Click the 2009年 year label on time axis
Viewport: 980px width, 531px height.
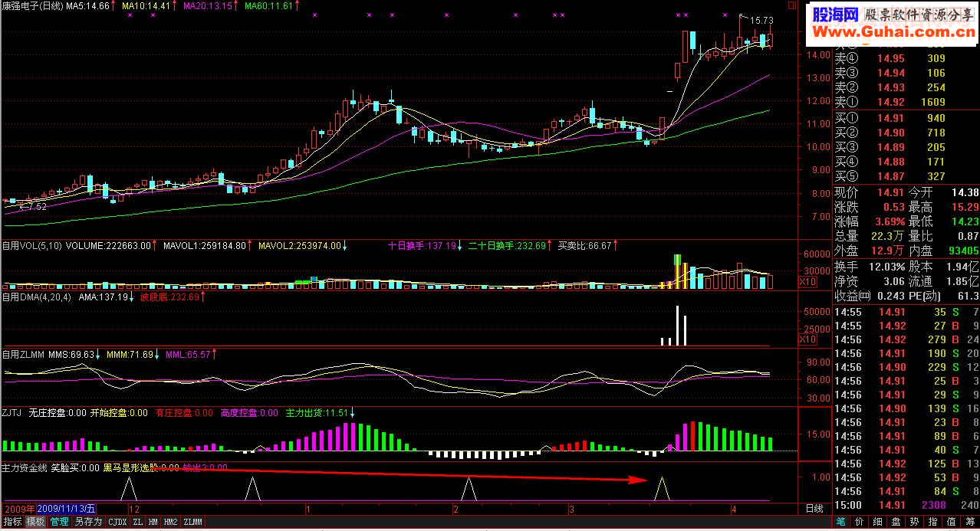click(19, 508)
